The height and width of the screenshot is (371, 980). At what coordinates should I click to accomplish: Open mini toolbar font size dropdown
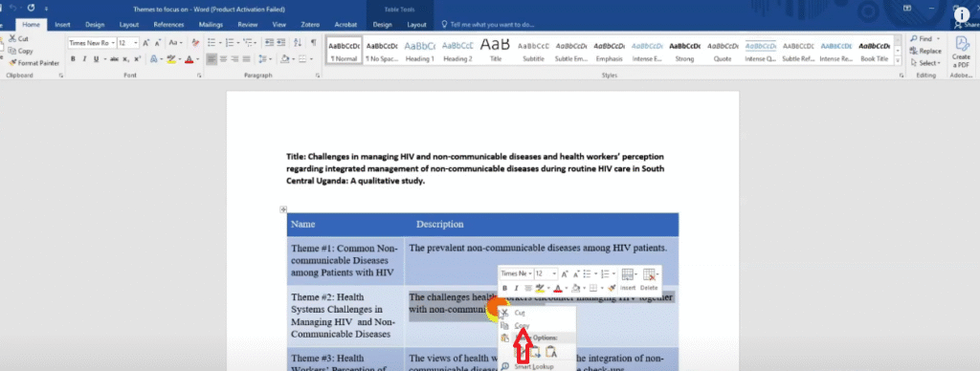(554, 273)
